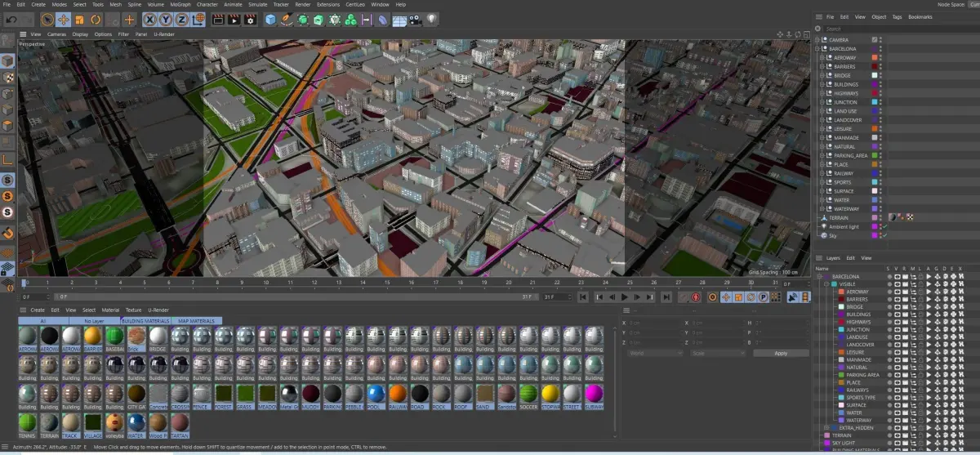Click the Undo arrow icon
The image size is (980, 455).
coord(11,19)
